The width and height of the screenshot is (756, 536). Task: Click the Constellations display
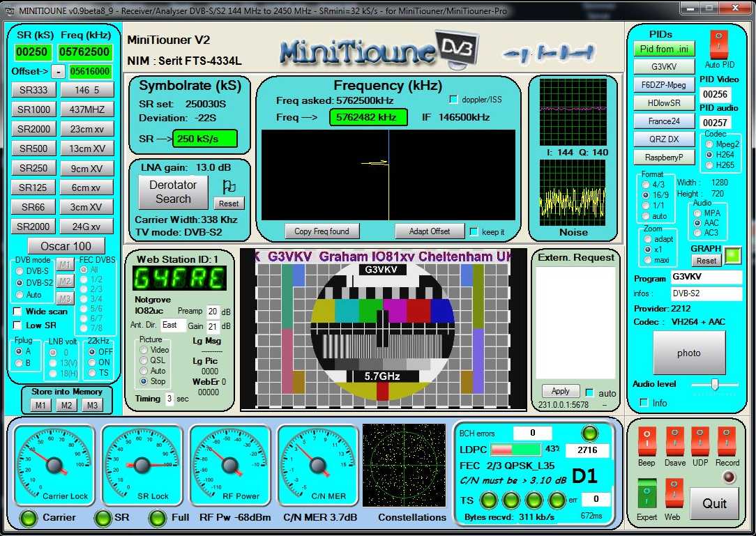[x=404, y=465]
